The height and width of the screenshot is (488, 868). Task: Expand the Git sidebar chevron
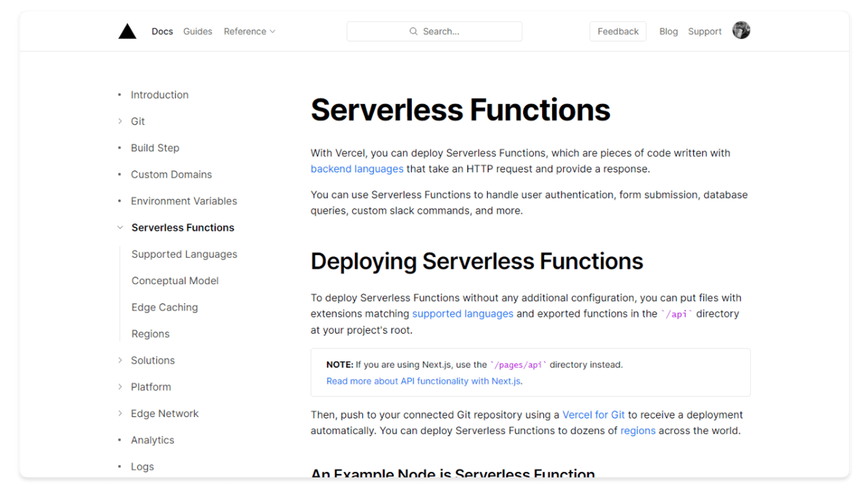click(x=120, y=121)
